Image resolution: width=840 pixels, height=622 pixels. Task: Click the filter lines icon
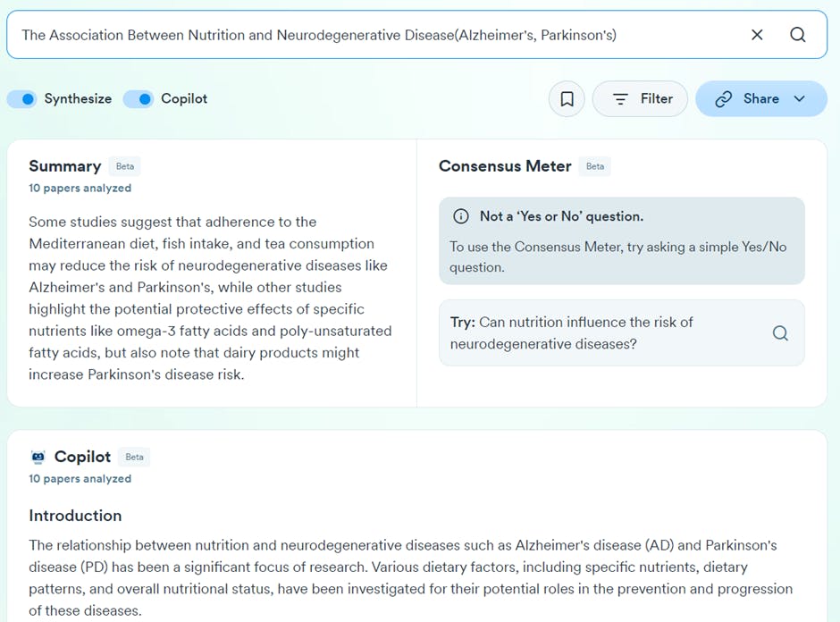click(620, 99)
